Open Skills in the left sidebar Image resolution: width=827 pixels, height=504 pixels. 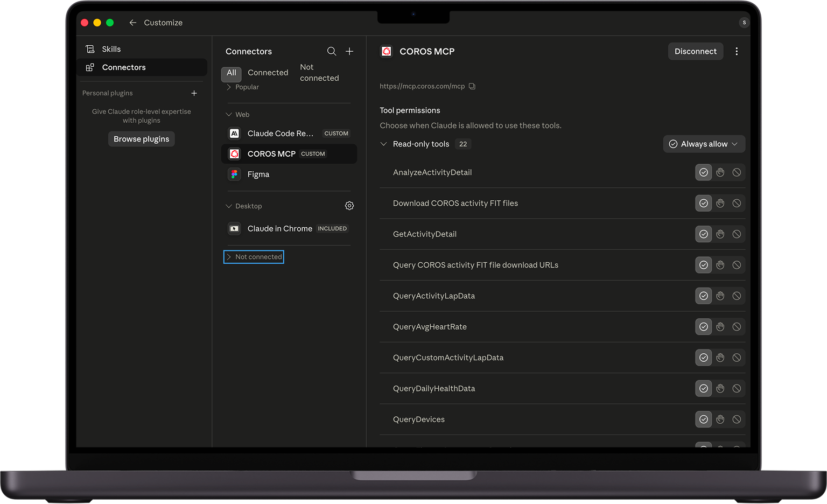pos(143,49)
